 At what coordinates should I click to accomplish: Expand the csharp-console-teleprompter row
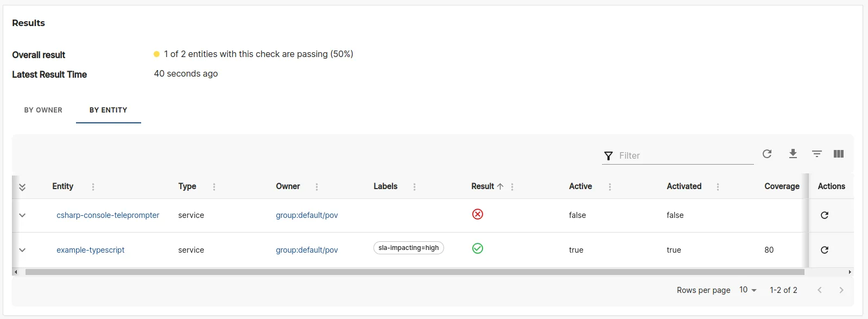click(22, 215)
